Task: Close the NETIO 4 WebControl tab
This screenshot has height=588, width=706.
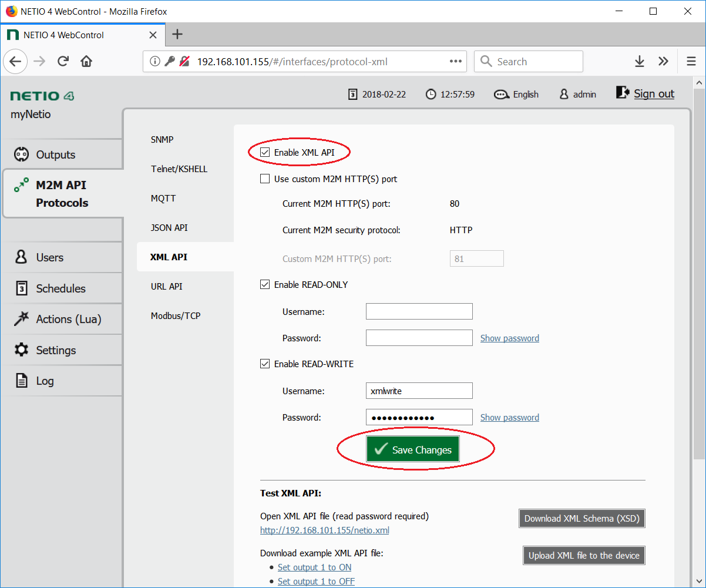Action: 153,35
